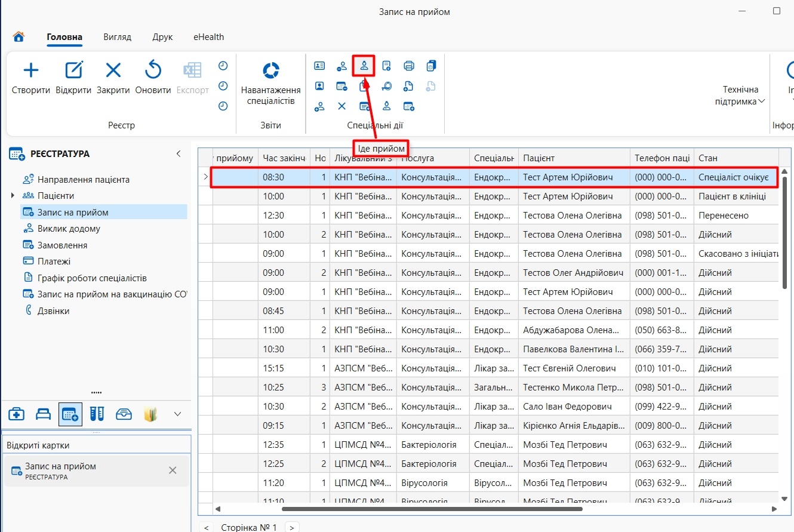The image size is (794, 532).
Task: Click the Створити plus icon
Action: 30,70
